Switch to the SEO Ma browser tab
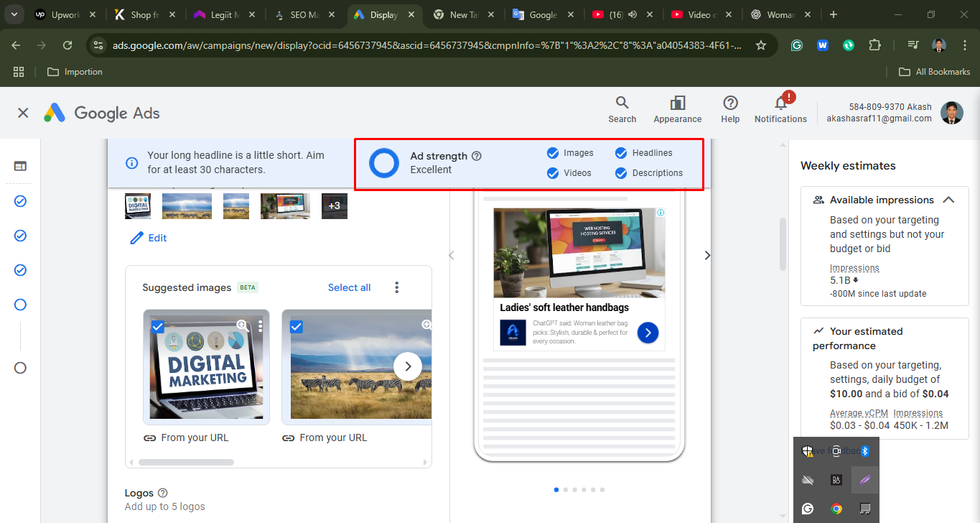Image resolution: width=980 pixels, height=523 pixels. 304,13
